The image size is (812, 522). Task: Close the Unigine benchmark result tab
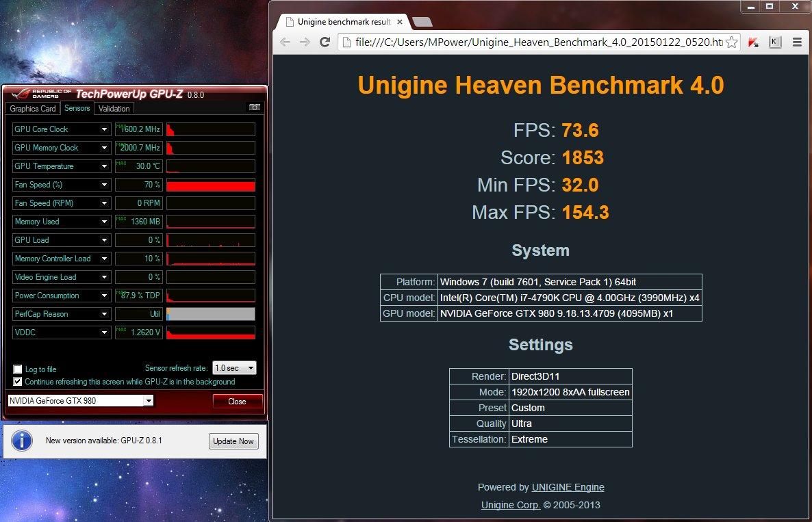coord(400,22)
